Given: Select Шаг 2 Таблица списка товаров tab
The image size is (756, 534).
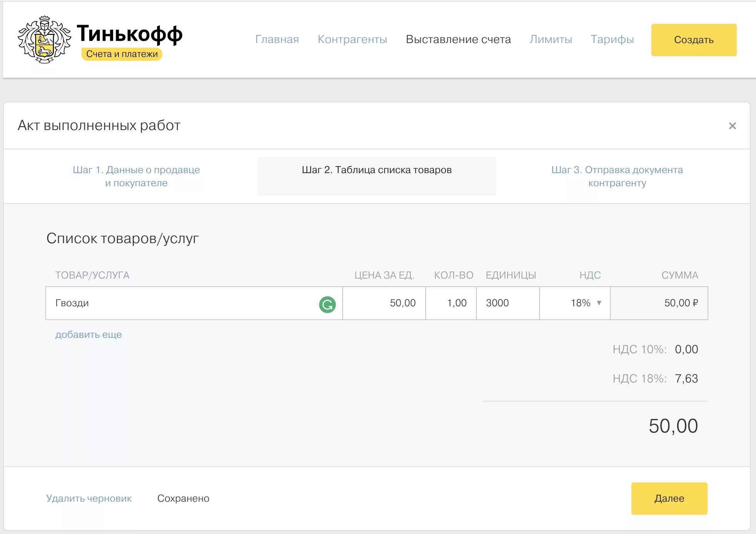Looking at the screenshot, I should (x=377, y=176).
